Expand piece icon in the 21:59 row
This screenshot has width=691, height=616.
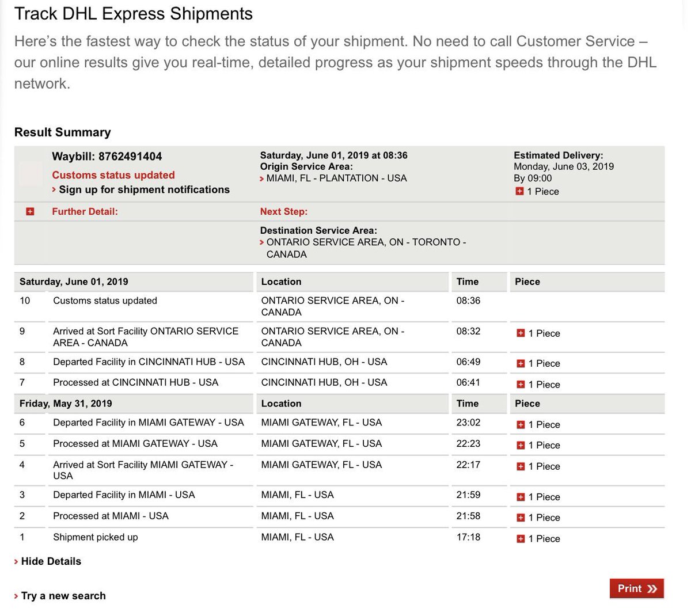(x=521, y=497)
